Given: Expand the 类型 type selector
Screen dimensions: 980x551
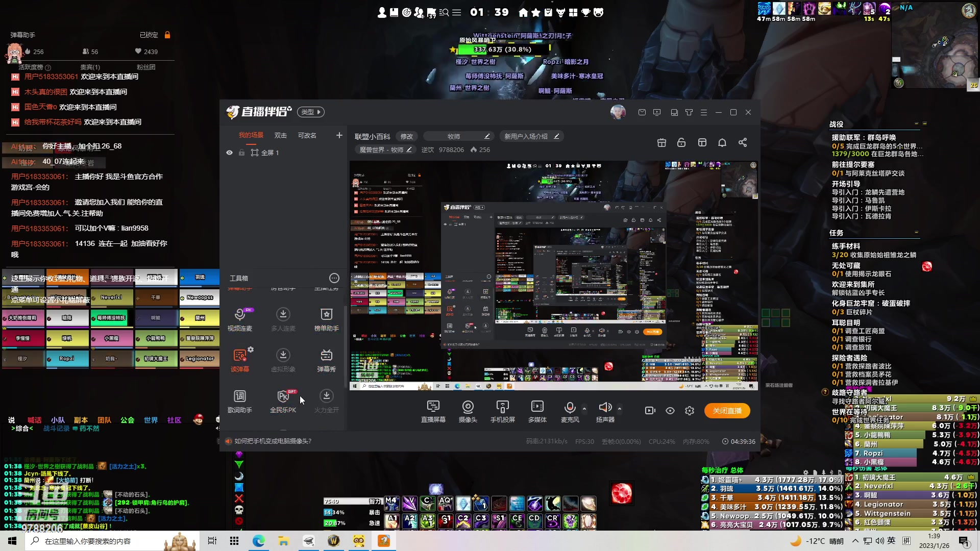Looking at the screenshot, I should pyautogui.click(x=311, y=112).
